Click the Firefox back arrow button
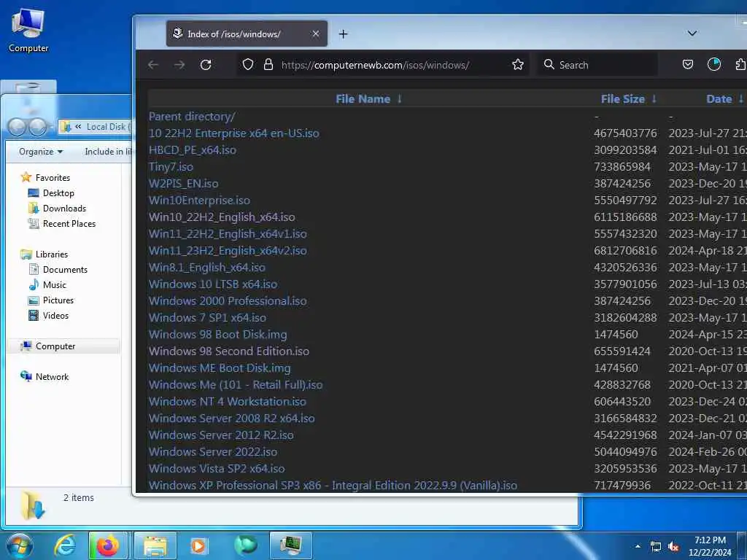747x560 pixels. tap(153, 65)
